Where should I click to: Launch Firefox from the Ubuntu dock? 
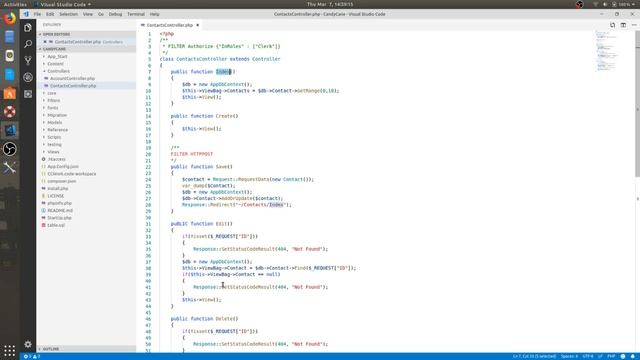point(9,18)
